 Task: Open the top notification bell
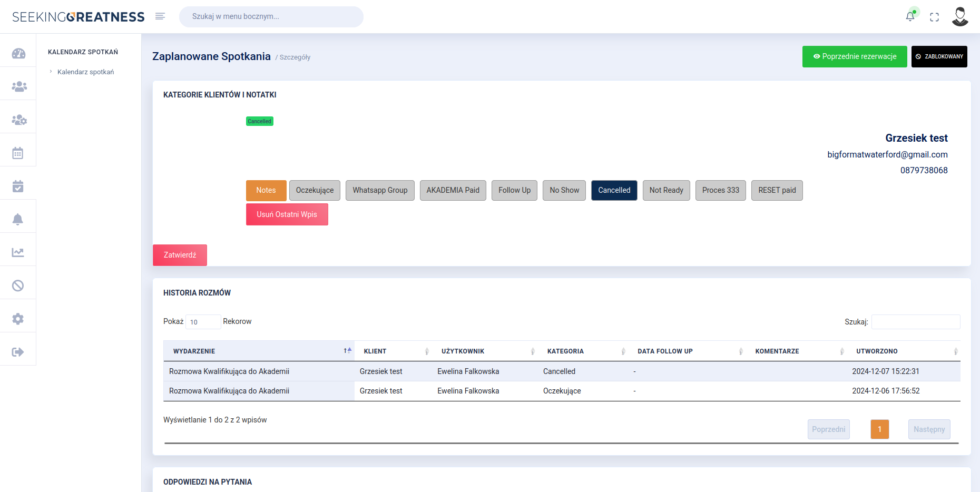coord(910,16)
